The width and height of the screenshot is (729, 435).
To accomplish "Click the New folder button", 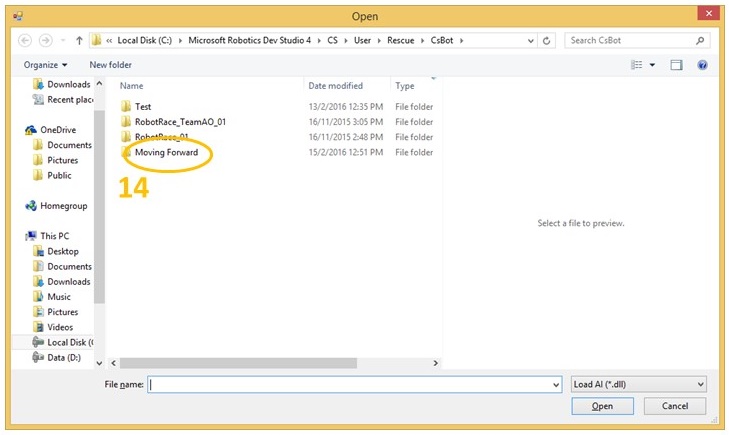I will pyautogui.click(x=110, y=65).
